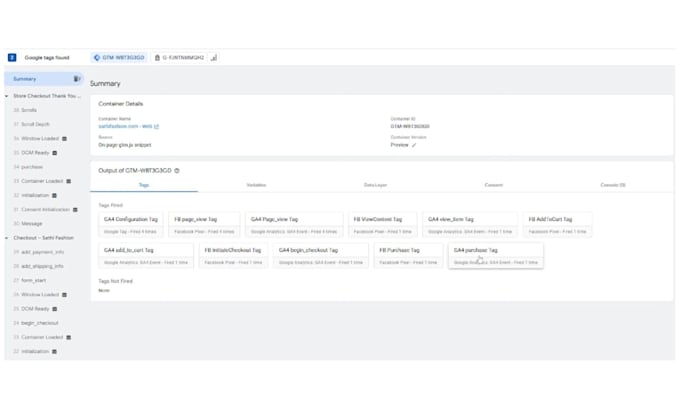This screenshot has width=680, height=409.
Task: Select the Message event in sidebar
Action: [x=32, y=224]
